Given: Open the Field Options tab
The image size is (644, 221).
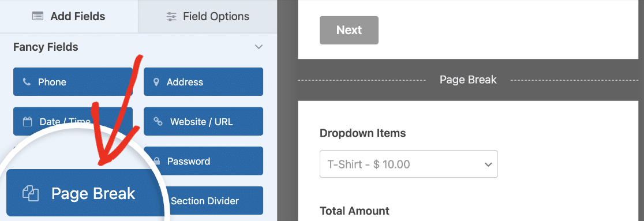Looking at the screenshot, I should point(208,16).
